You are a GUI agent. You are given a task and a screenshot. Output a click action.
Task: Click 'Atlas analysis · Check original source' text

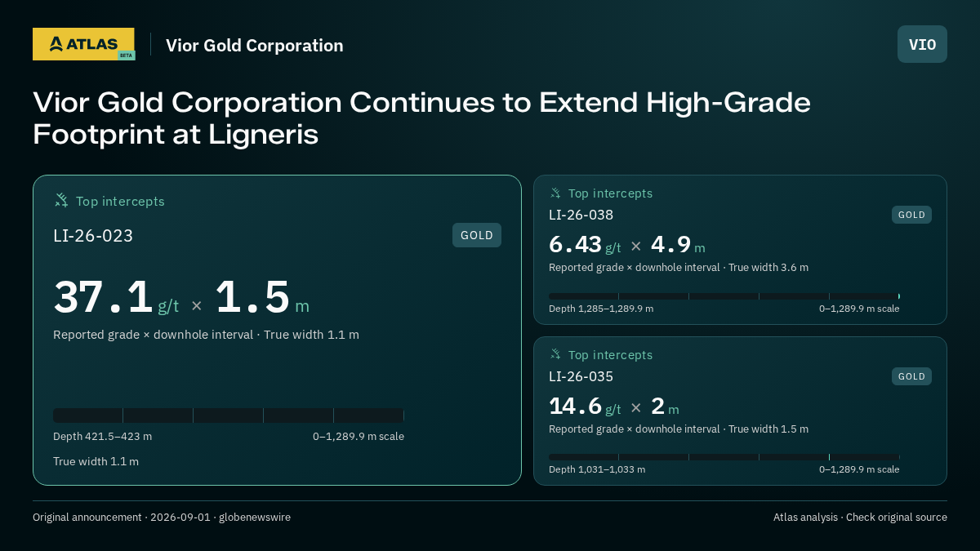point(860,517)
